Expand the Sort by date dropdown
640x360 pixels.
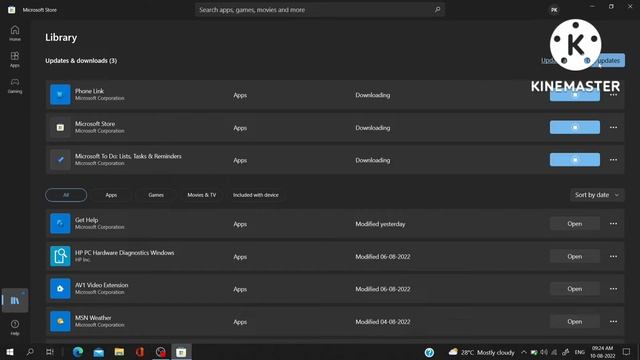[x=597, y=195]
